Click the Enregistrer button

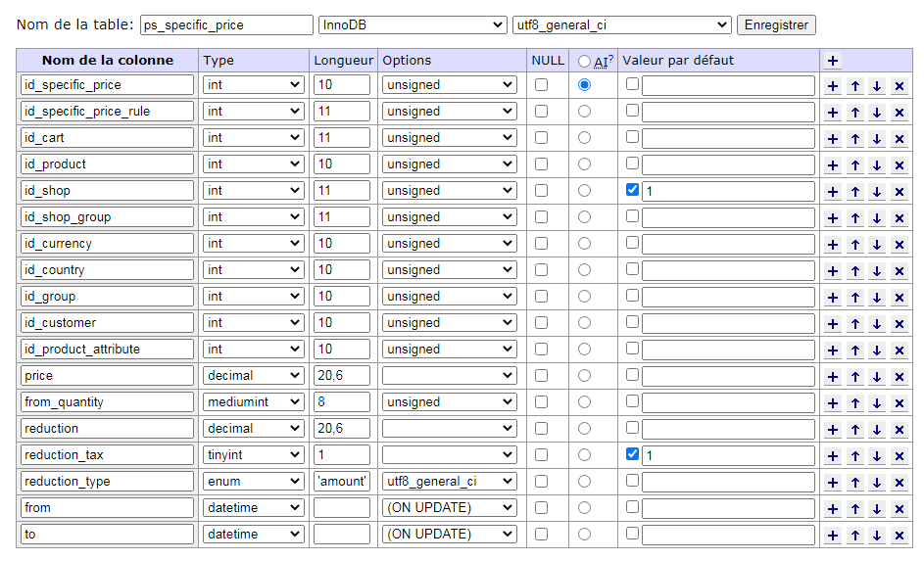pyautogui.click(x=776, y=24)
